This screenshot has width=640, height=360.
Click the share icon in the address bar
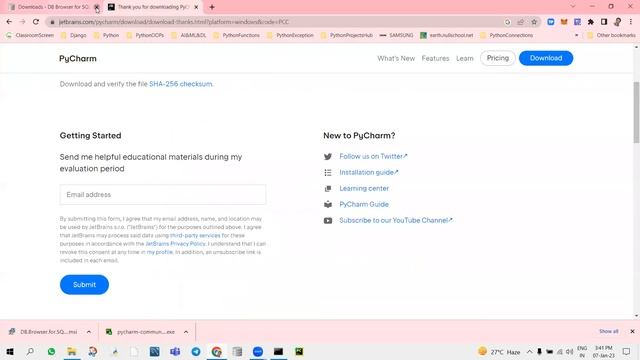pyautogui.click(x=520, y=22)
